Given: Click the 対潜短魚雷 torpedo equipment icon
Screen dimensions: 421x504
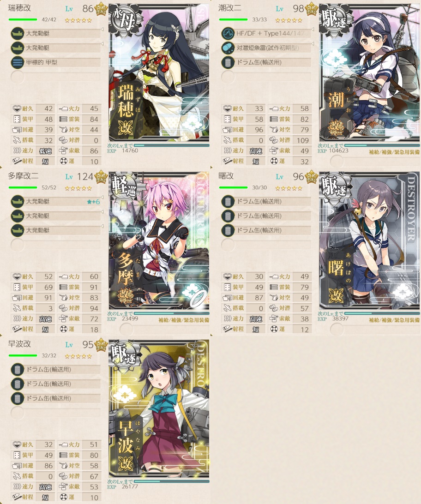Looking at the screenshot, I should coord(228,48).
